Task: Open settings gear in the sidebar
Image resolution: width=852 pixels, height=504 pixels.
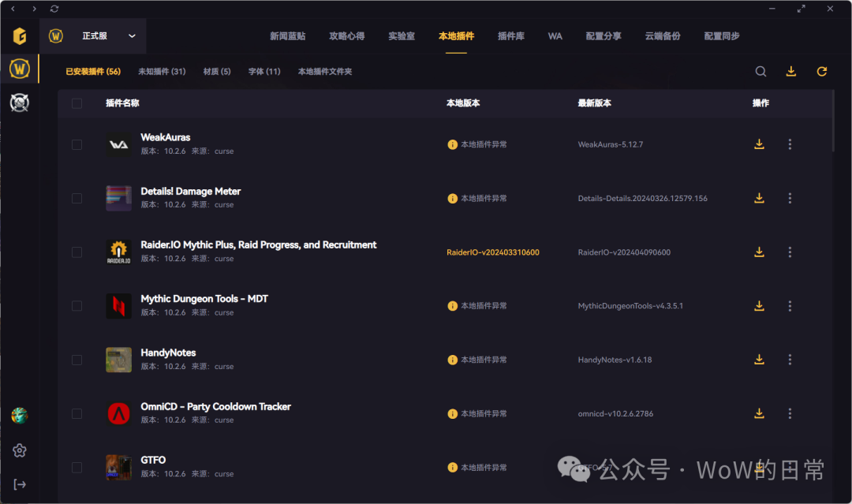Action: tap(20, 450)
